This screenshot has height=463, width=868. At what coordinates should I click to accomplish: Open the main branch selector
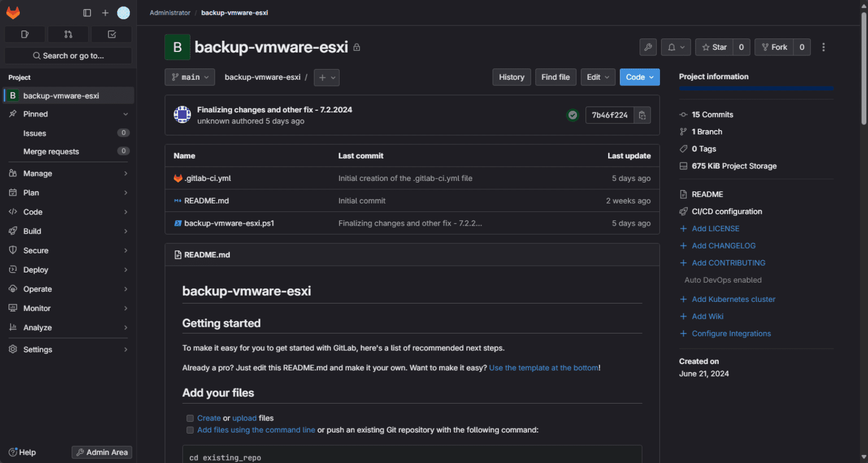(x=189, y=77)
